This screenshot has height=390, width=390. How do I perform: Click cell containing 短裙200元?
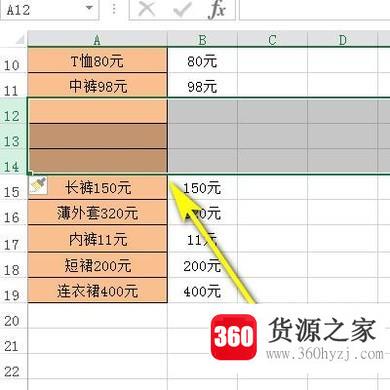(x=97, y=265)
